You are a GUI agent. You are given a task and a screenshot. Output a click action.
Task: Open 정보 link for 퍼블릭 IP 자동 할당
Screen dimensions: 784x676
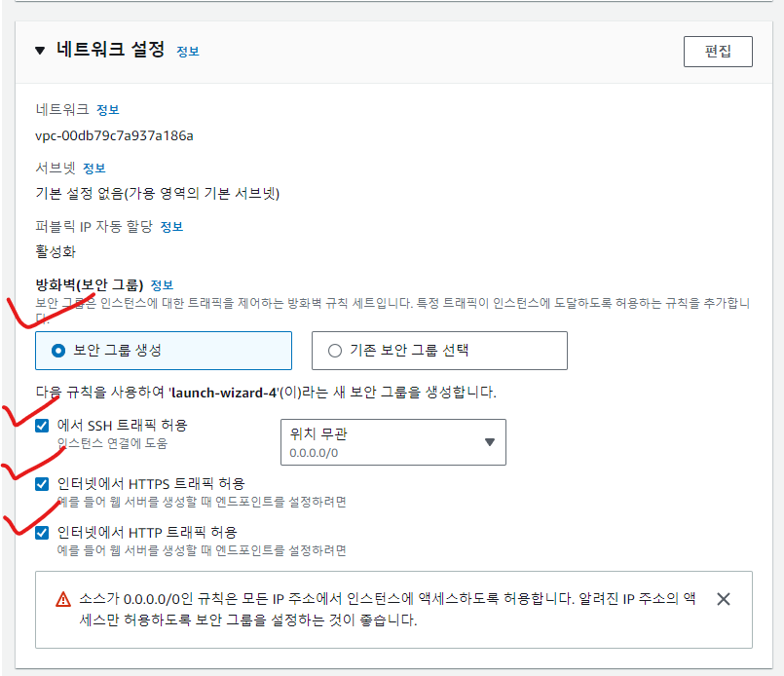coord(171,227)
